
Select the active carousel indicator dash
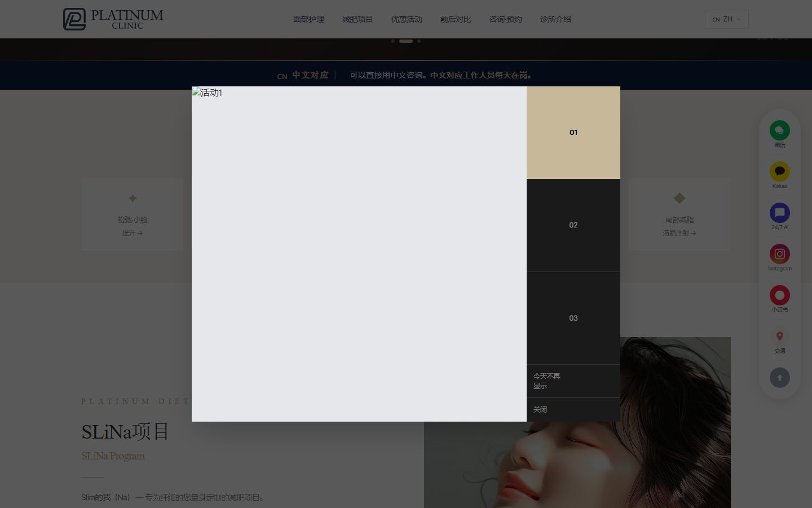click(406, 41)
